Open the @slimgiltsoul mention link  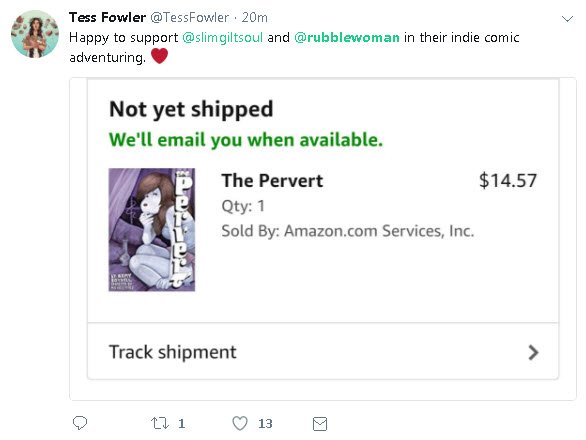(x=223, y=37)
